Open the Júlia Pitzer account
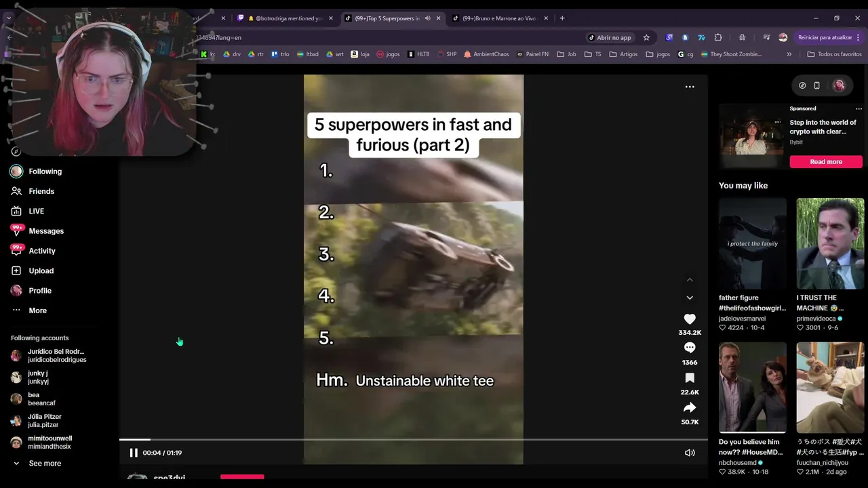This screenshot has width=868, height=488. click(x=37, y=421)
